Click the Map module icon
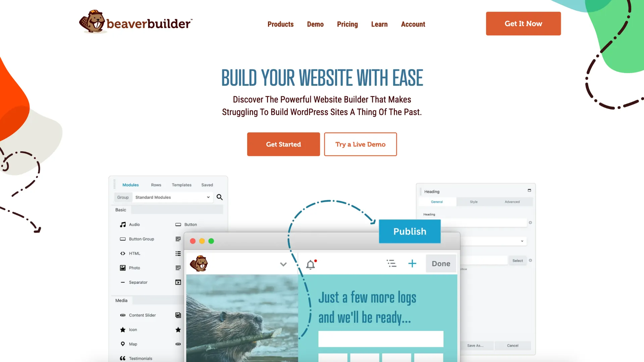 (x=122, y=344)
